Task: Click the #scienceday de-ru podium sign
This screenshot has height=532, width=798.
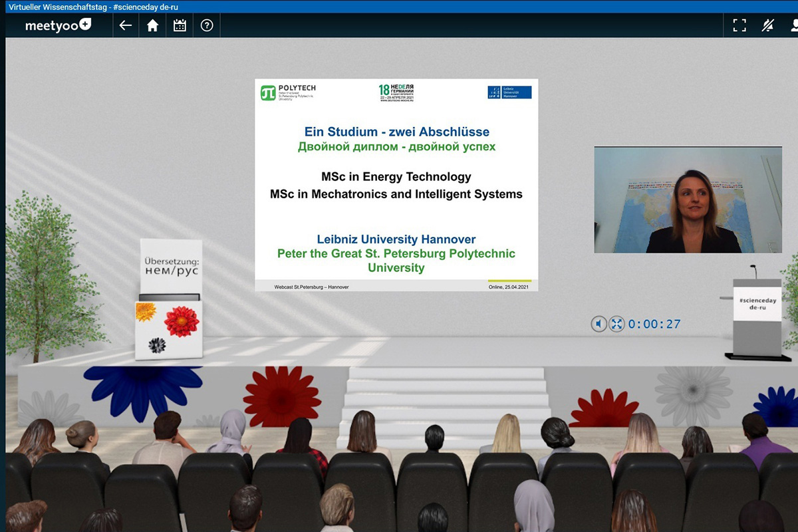Action: click(758, 305)
